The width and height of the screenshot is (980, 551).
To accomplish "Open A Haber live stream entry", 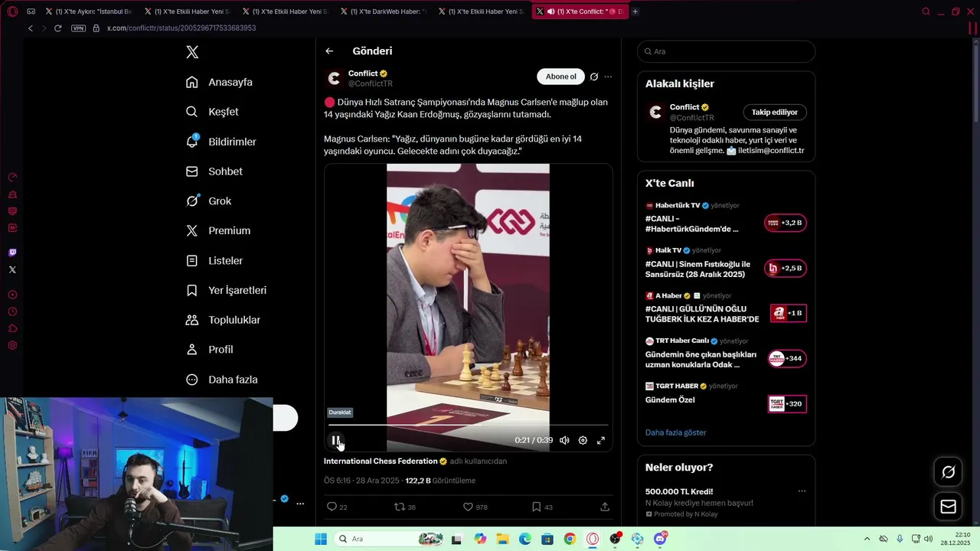I will [x=726, y=308].
